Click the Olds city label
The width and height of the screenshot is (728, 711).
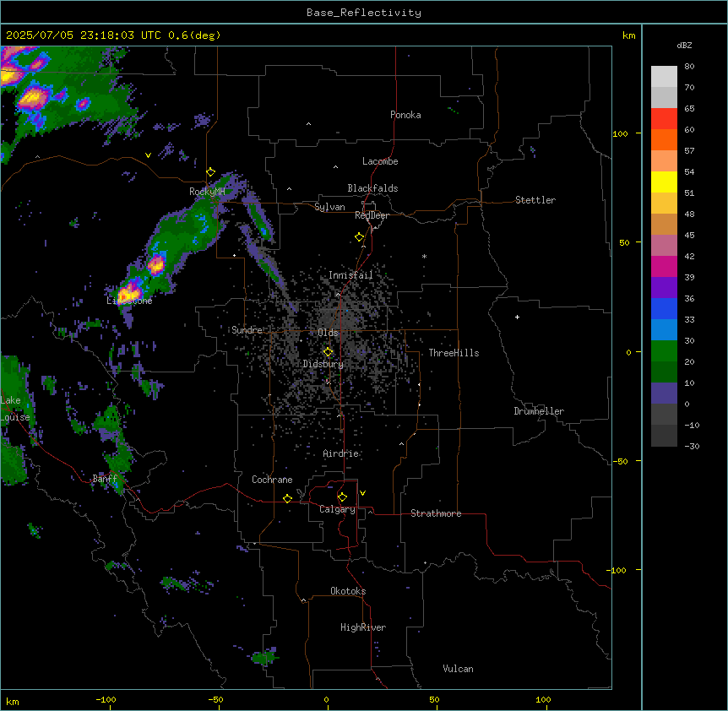(x=328, y=333)
